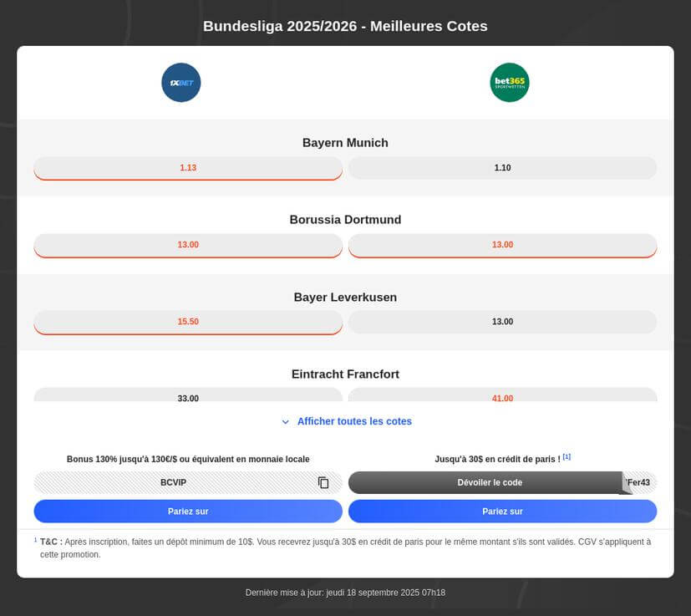Screen dimensions: 691x616
Task: Click the BCVIP promo code field
Action: pyautogui.click(x=188, y=482)
